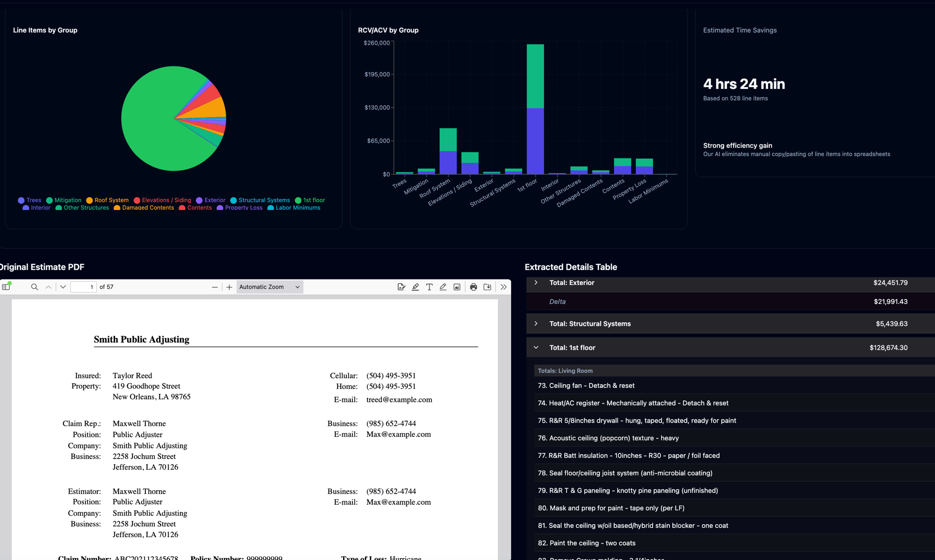935x560 pixels.
Task: Toggle the PDF sidebar panel
Action: click(7, 287)
